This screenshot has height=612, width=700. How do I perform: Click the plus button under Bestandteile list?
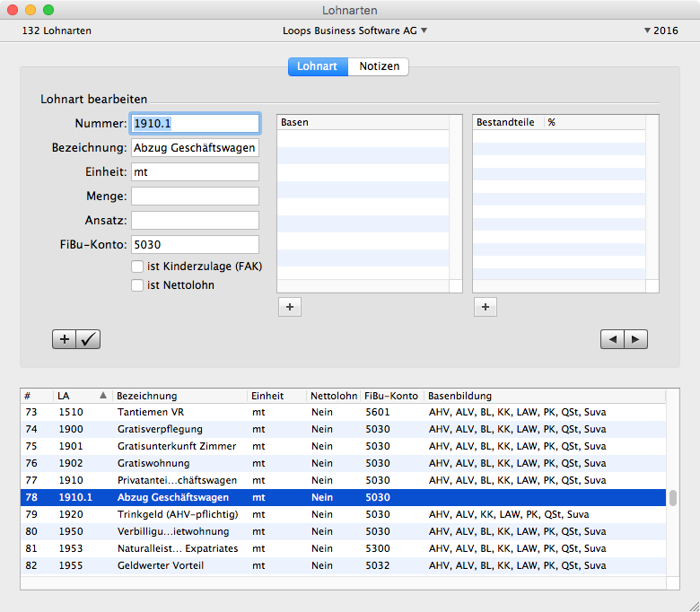pyautogui.click(x=485, y=307)
